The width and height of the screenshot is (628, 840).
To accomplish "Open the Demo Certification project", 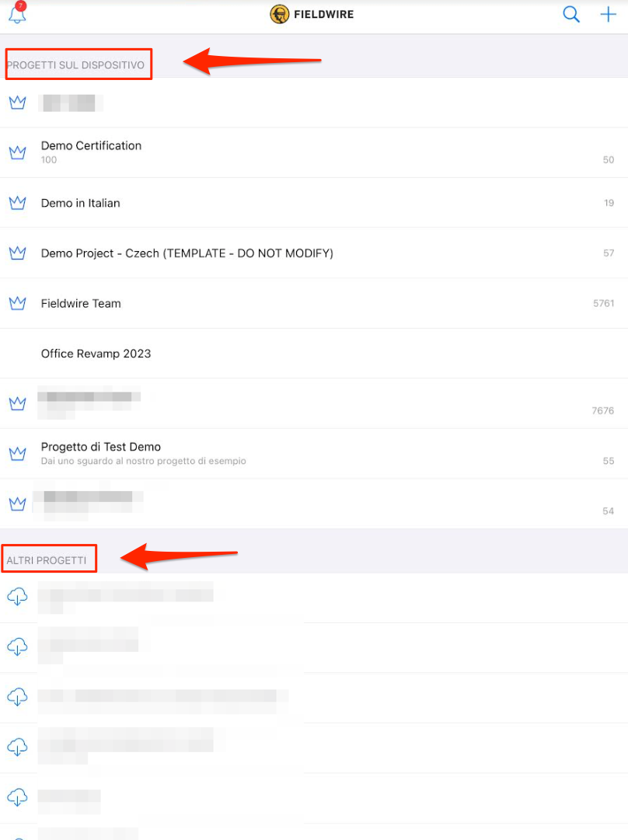I will 314,152.
